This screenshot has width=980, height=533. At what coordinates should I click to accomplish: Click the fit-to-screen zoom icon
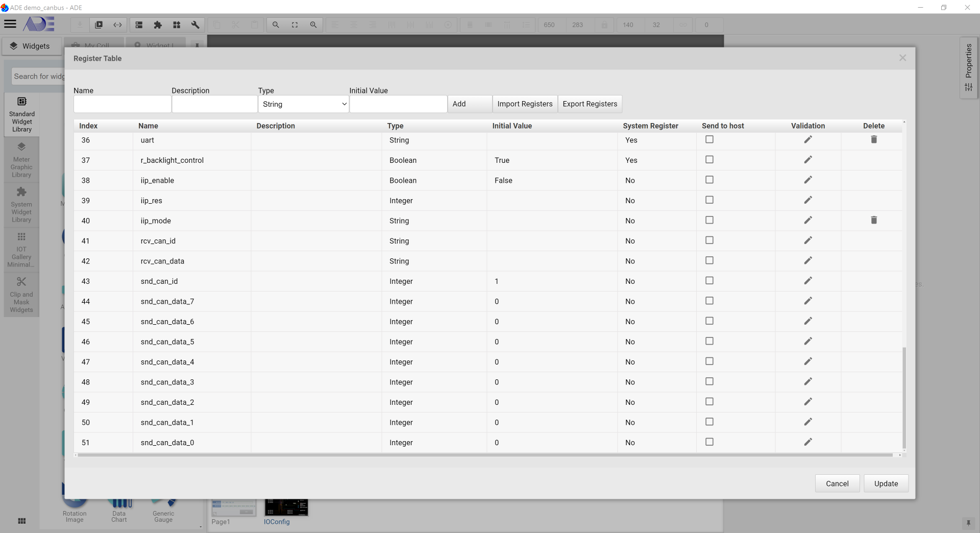[295, 25]
